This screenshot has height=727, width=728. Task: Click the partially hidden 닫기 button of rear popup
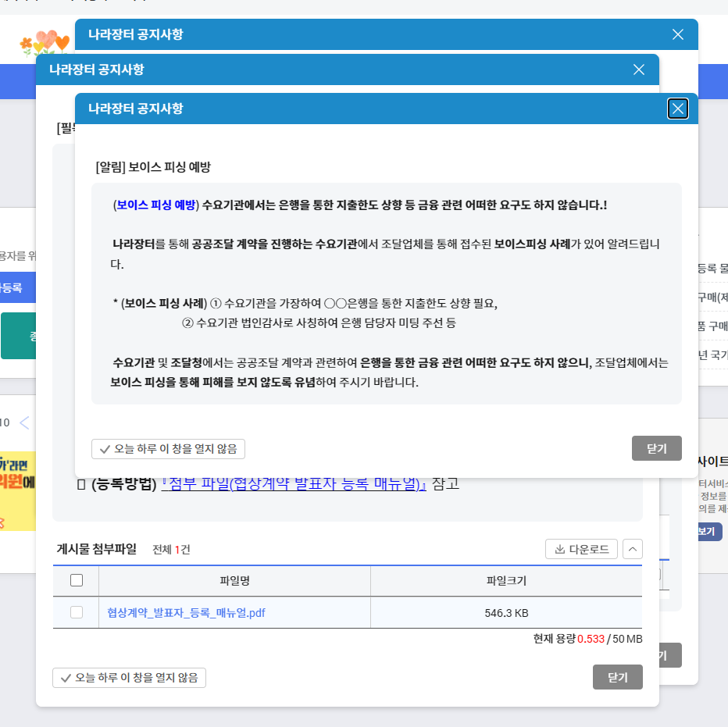coord(670,655)
